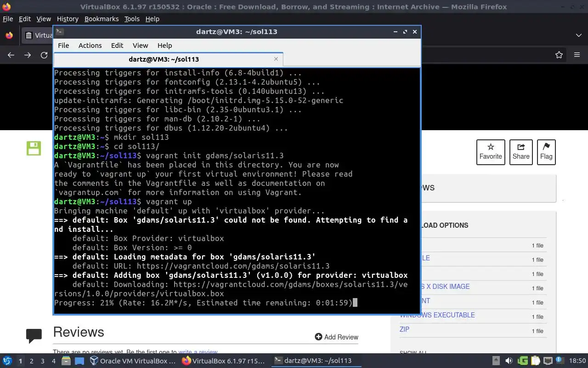Click Firefox forward arrow button
Screen dimensions: 588x368
click(28, 55)
